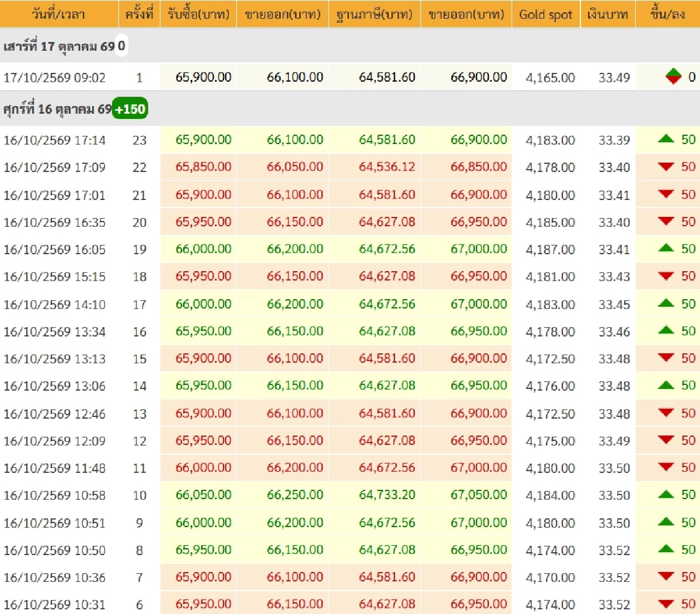Image resolution: width=700 pixels, height=614 pixels.
Task: Click the red down arrow in the 17:01 row
Action: [x=666, y=194]
